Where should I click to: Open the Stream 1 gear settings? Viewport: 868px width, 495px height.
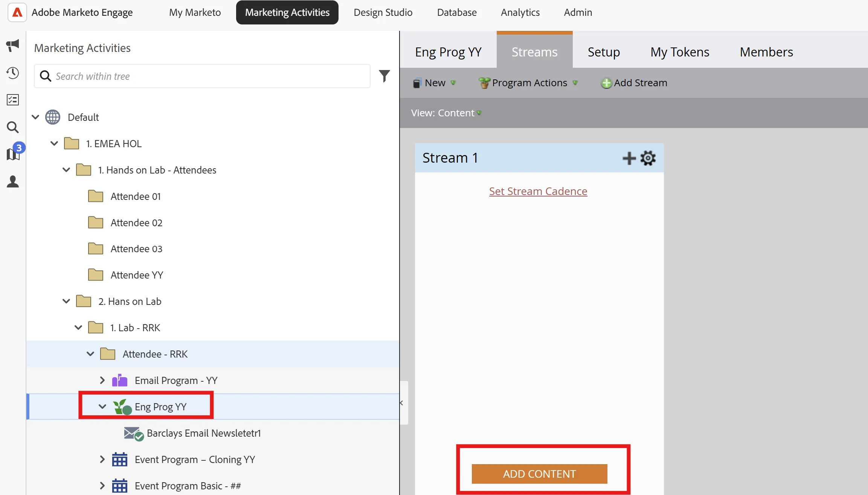[x=648, y=158]
